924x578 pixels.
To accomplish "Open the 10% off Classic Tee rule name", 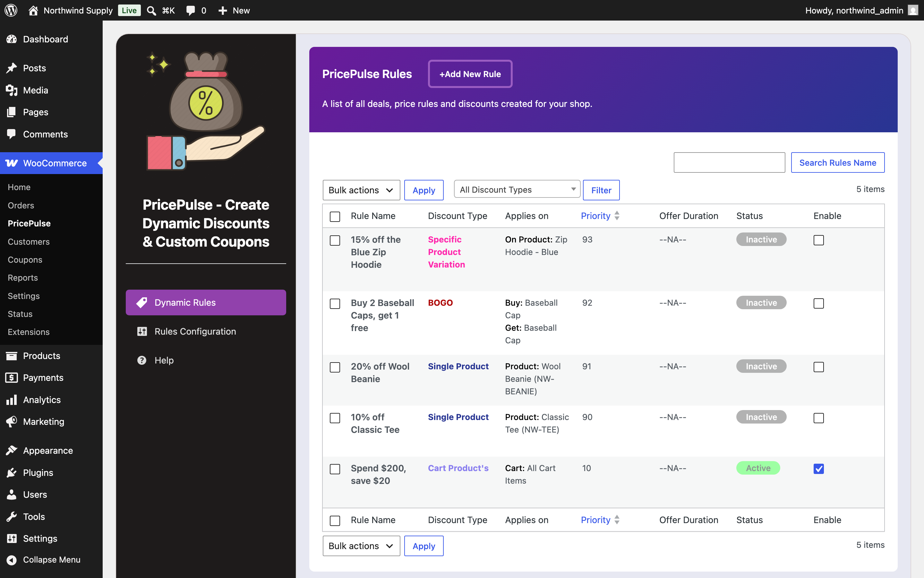I will pyautogui.click(x=375, y=423).
